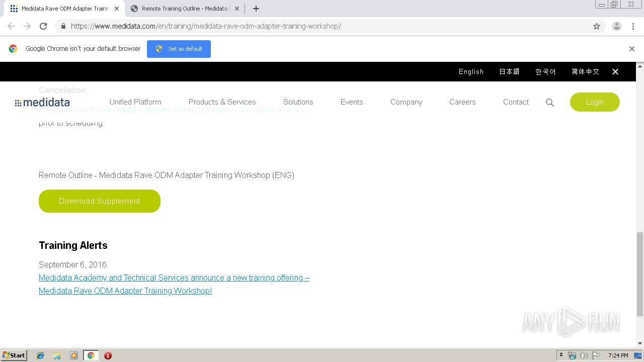
Task: Click the browser forward arrow
Action: (27, 26)
